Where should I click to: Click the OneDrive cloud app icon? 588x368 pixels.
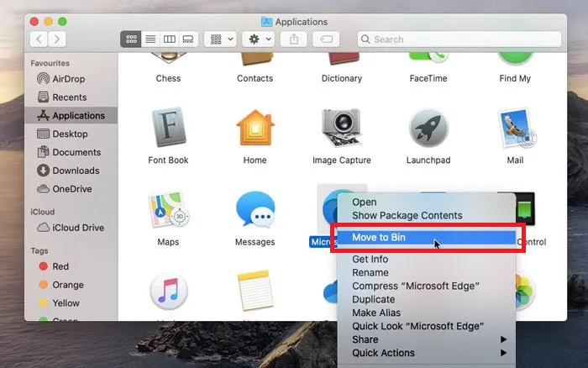click(x=330, y=292)
